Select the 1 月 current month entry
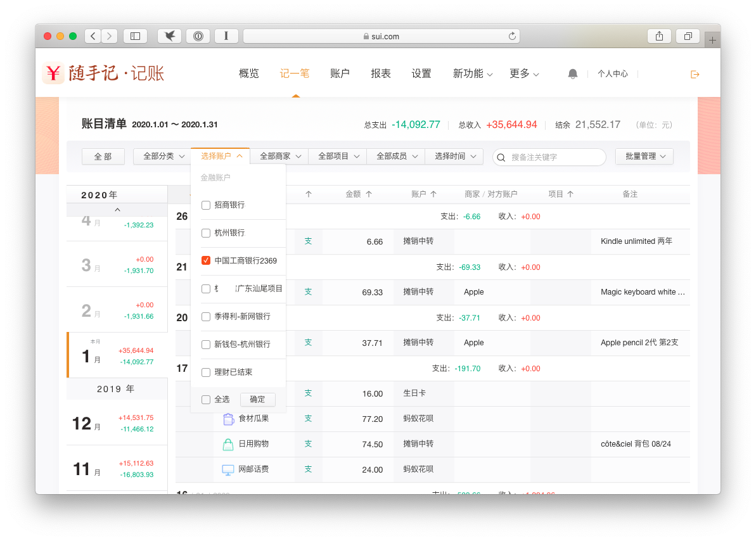The height and width of the screenshot is (541, 756). click(117, 355)
